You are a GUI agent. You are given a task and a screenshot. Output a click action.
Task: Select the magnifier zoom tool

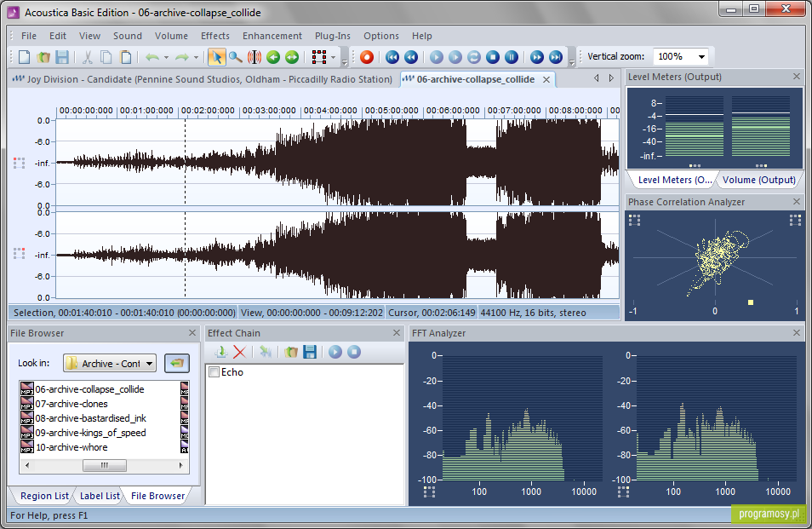click(236, 56)
